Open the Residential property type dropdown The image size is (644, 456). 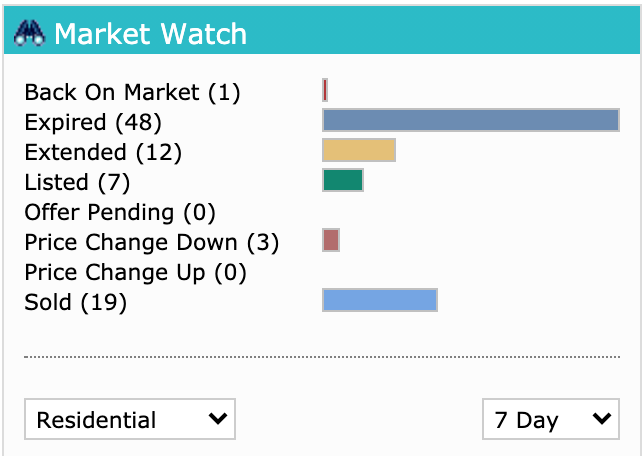[130, 419]
